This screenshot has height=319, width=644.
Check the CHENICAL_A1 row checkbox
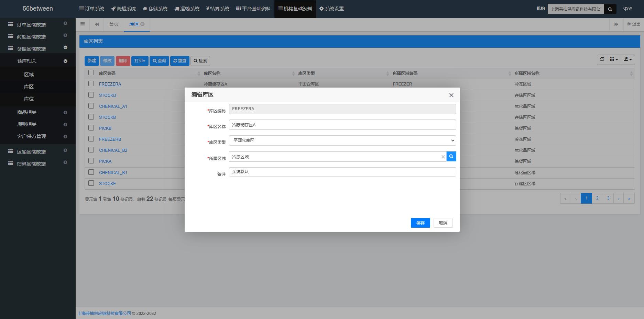click(91, 106)
